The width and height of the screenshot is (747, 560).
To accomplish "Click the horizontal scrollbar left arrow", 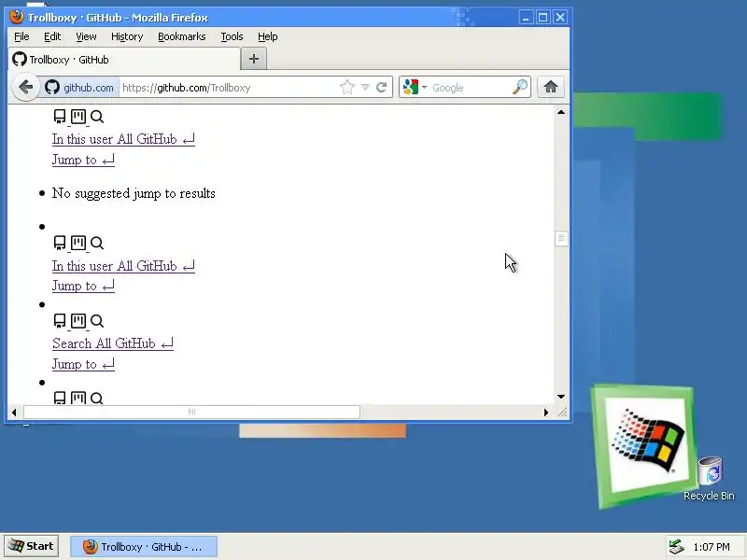I will (x=14, y=412).
